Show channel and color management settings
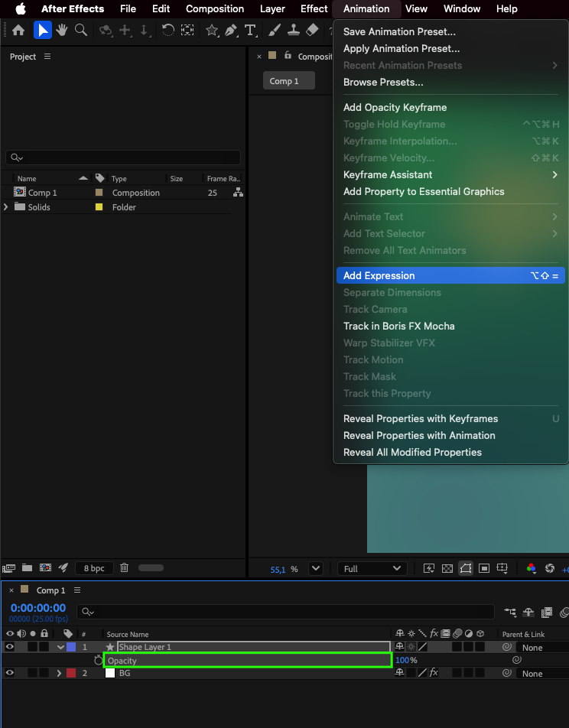Screen dimensions: 569x728 (x=532, y=568)
